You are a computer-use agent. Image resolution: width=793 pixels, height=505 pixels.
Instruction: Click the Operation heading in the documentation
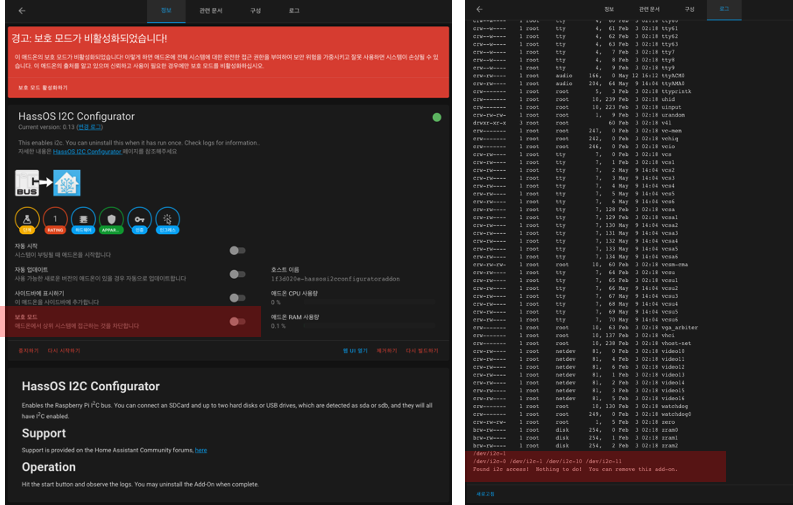(x=49, y=467)
